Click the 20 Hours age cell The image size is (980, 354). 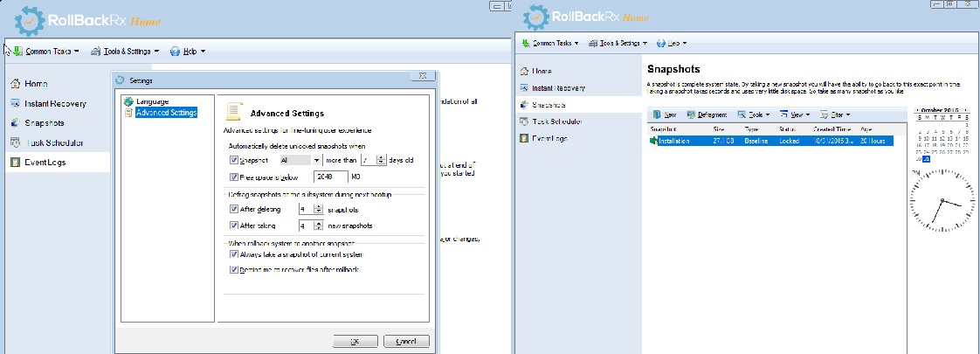tap(873, 141)
